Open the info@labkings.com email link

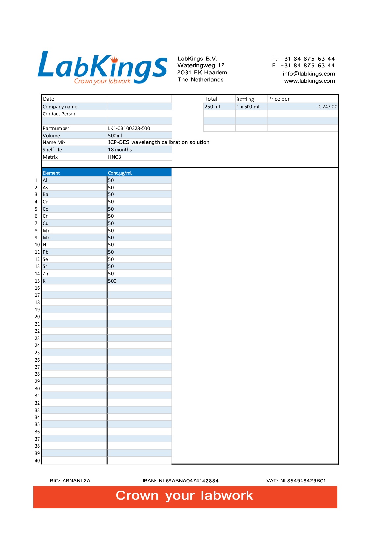309,74
